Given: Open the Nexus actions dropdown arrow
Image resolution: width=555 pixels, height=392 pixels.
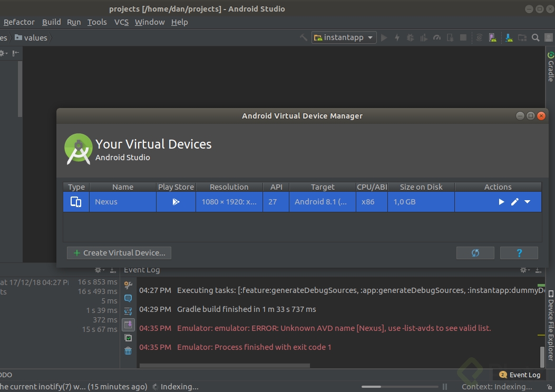Looking at the screenshot, I should click(528, 202).
